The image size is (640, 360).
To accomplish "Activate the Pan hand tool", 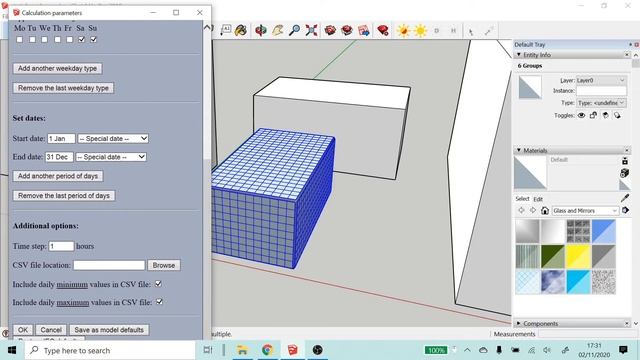I will 278,30.
